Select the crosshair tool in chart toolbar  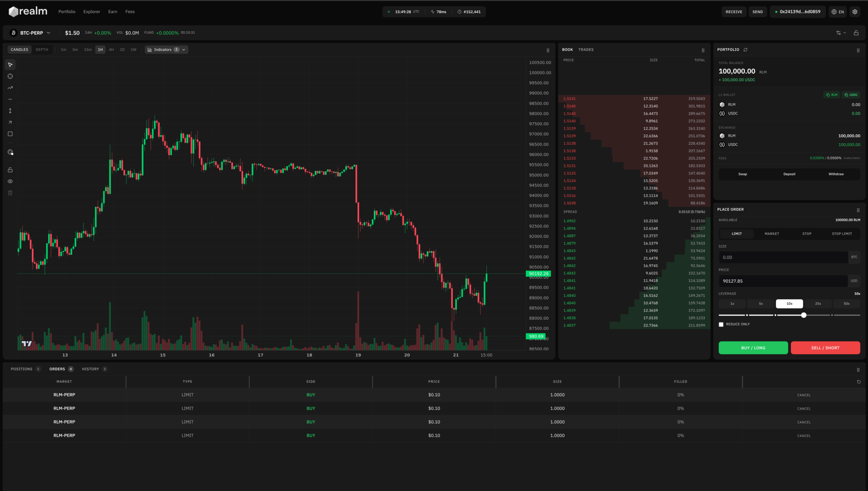[10, 76]
